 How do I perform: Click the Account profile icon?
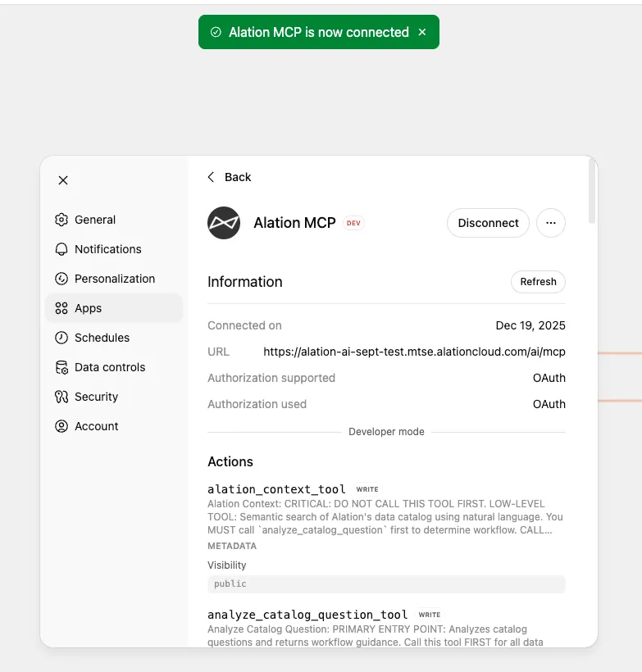(x=61, y=426)
